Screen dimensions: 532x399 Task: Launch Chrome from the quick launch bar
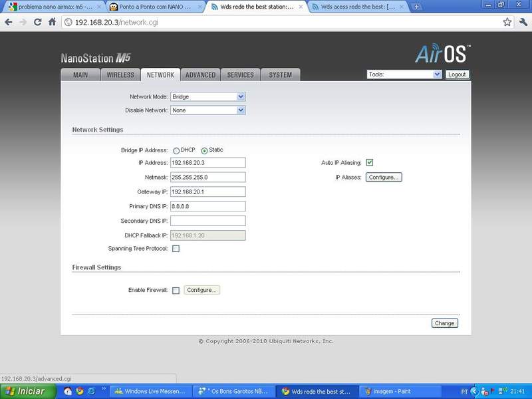coord(80,391)
